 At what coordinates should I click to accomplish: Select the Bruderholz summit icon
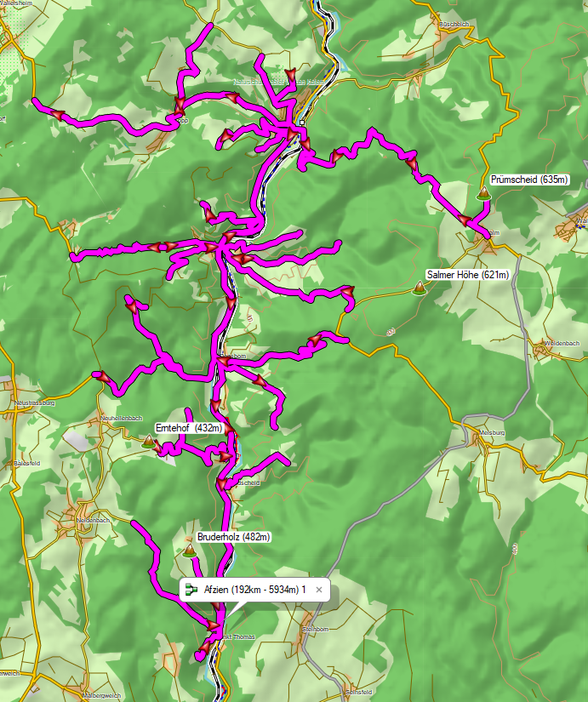point(189,551)
